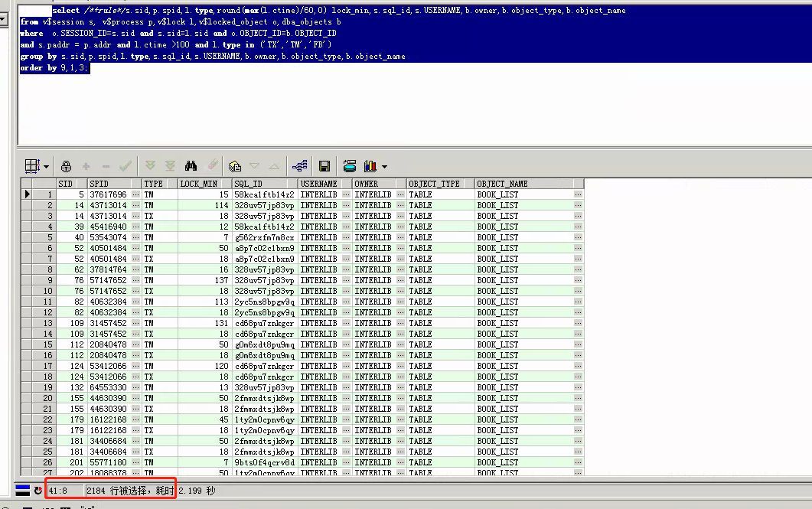The image size is (812, 509).
Task: Click the checkmark Post changes icon
Action: 126,166
